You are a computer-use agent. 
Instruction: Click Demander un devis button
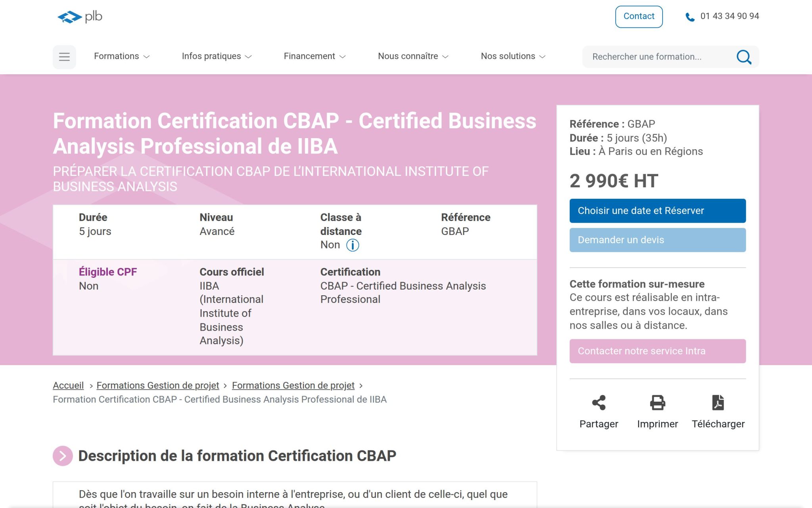657,240
